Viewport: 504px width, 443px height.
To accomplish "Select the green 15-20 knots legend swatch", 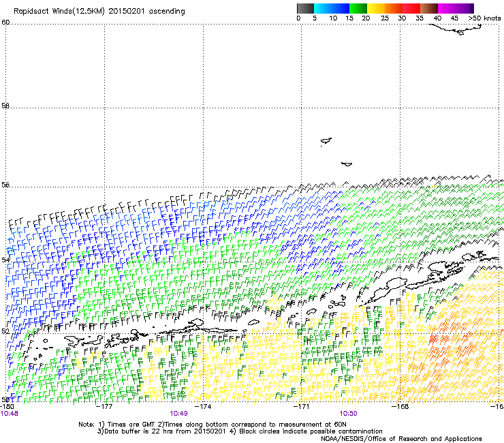I will tap(358, 8).
